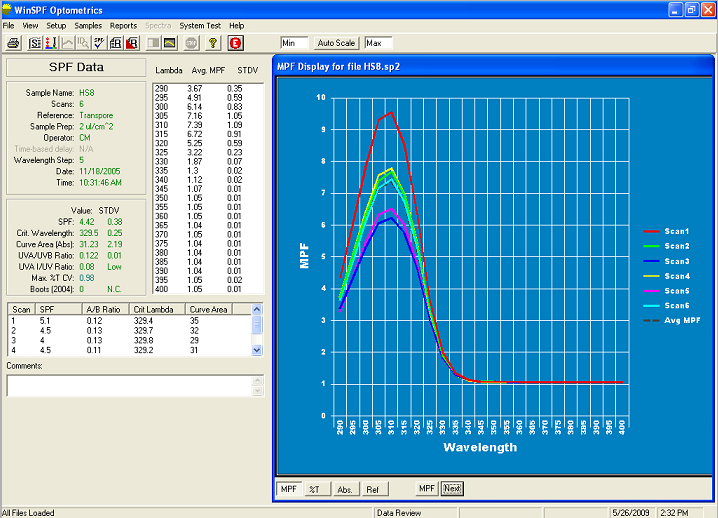718x518 pixels.
Task: Open the Reports menu
Action: click(124, 24)
